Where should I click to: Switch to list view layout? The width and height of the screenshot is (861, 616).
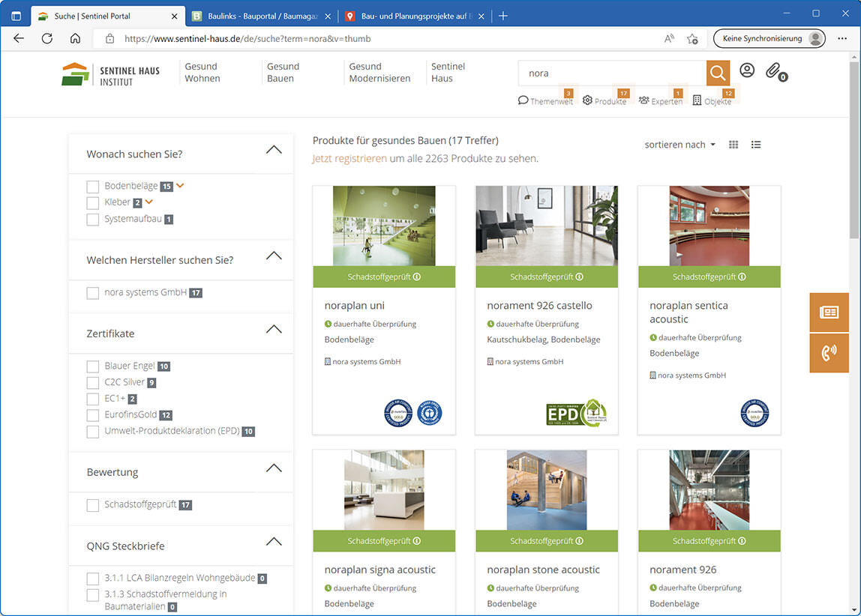[756, 145]
